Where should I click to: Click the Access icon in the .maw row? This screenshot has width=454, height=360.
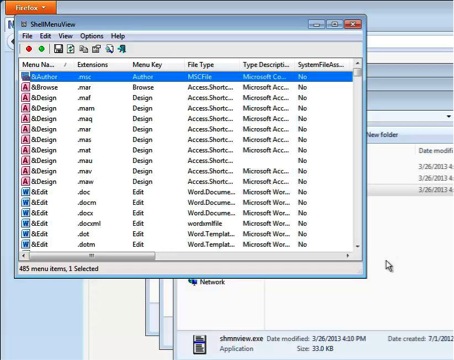(25, 181)
